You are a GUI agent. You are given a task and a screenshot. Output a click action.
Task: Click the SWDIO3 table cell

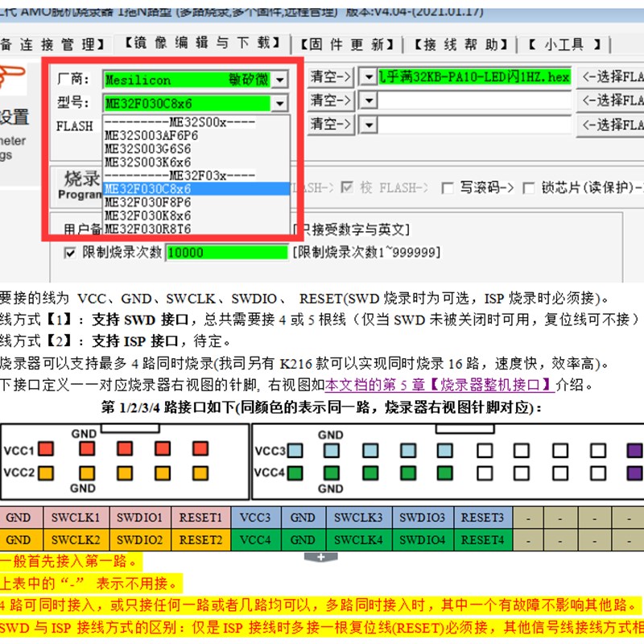[423, 518]
